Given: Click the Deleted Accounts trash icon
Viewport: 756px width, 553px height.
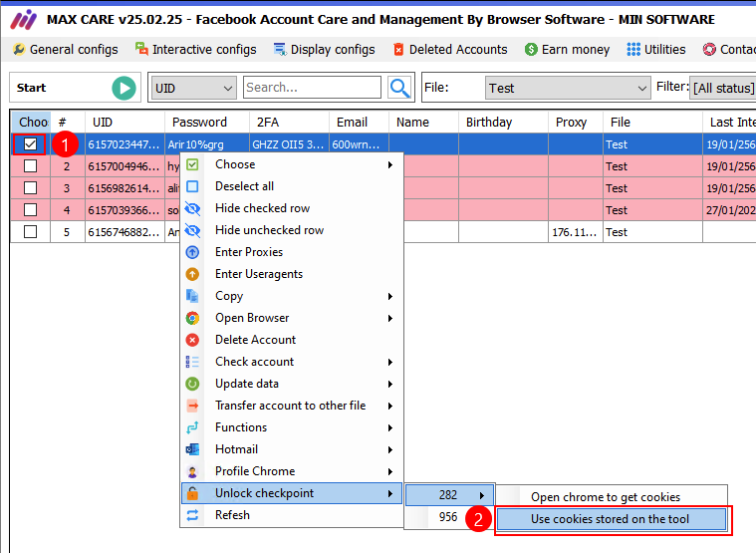Looking at the screenshot, I should [x=398, y=49].
